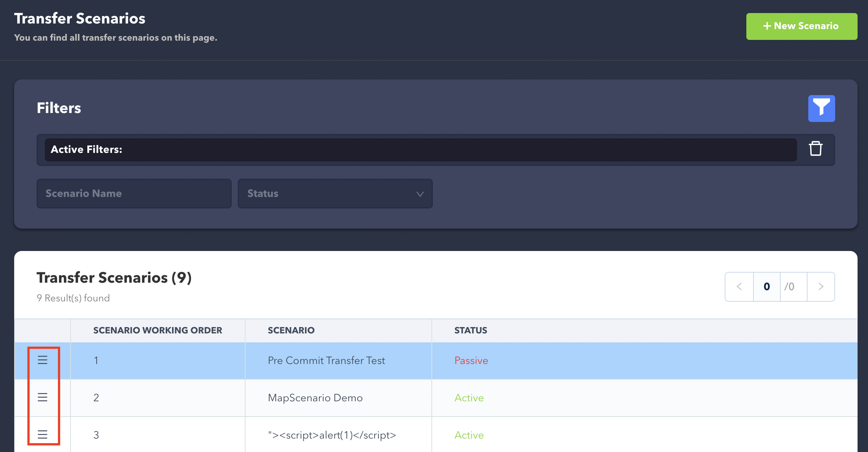Click the reorder handle for MapScenario Demo
868x452 pixels.
(x=43, y=397)
